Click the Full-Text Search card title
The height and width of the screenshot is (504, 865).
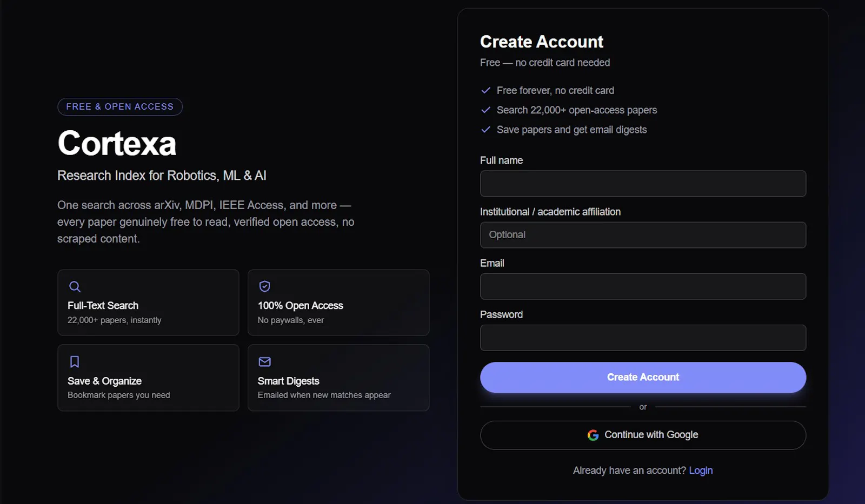click(103, 306)
